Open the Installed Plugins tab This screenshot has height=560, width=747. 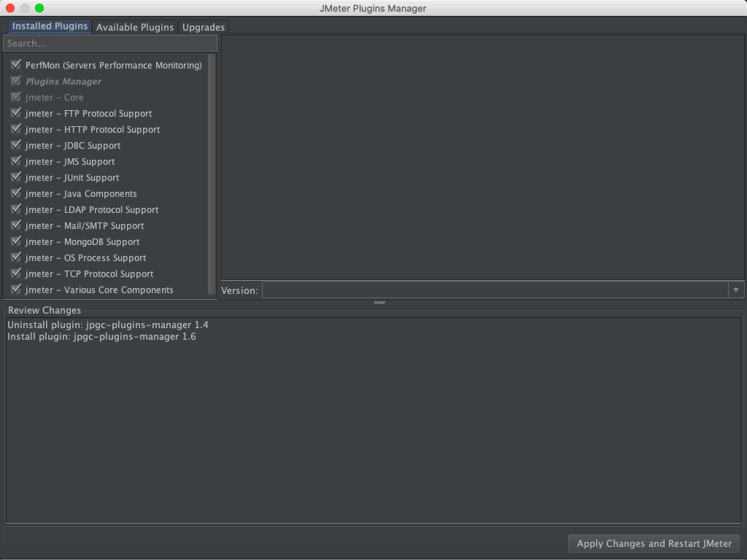pyautogui.click(x=50, y=26)
